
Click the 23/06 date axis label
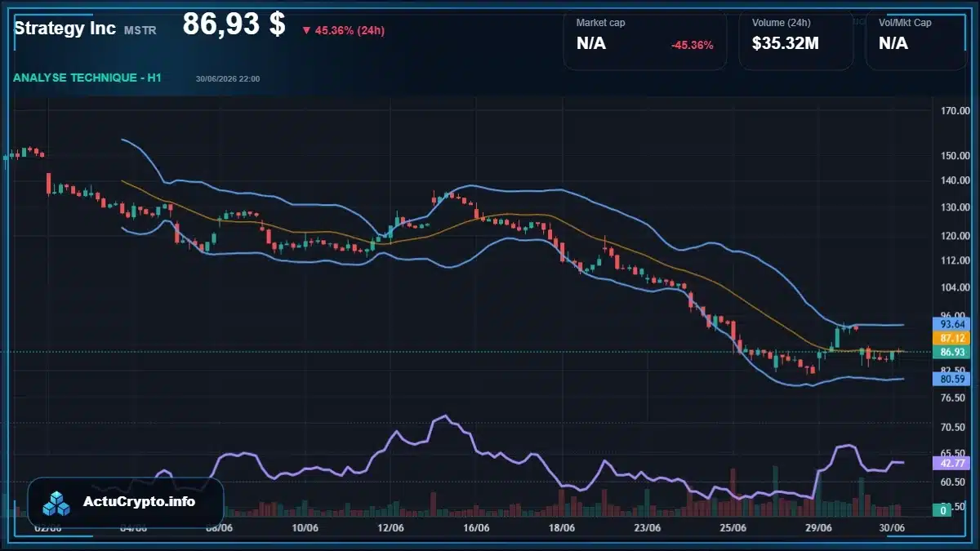648,528
